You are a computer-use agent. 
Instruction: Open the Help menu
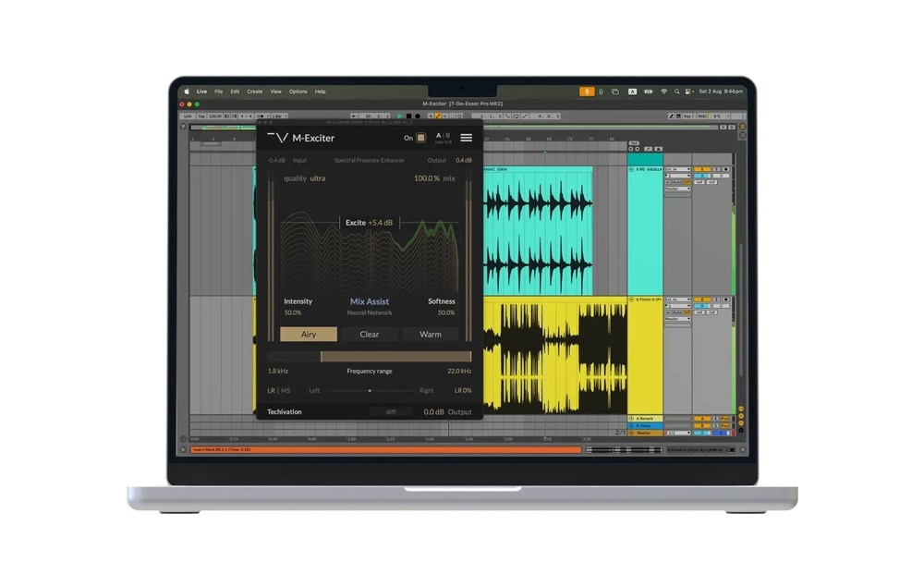(320, 92)
